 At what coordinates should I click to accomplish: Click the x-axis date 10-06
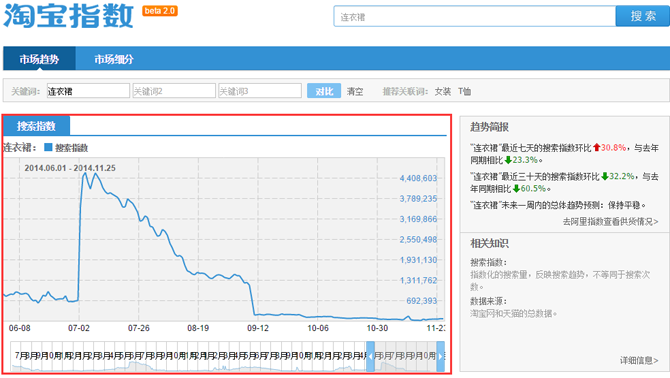click(x=318, y=328)
